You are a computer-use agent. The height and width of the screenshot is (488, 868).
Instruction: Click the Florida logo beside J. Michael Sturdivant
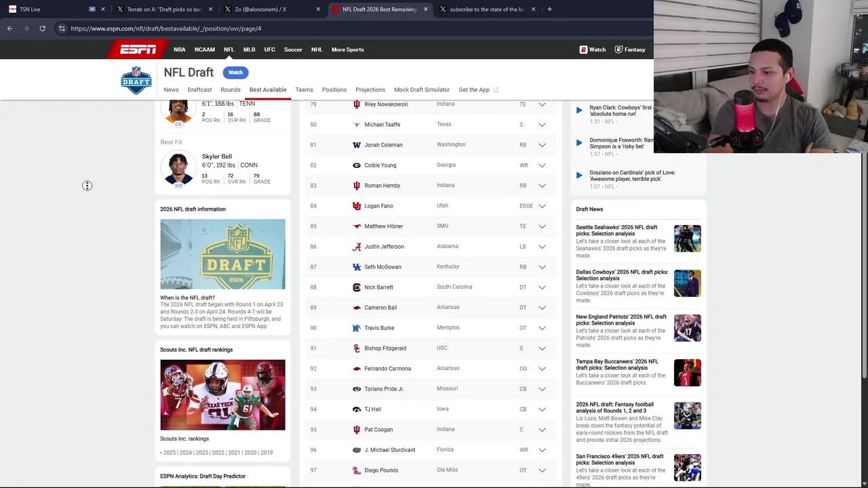(x=357, y=450)
